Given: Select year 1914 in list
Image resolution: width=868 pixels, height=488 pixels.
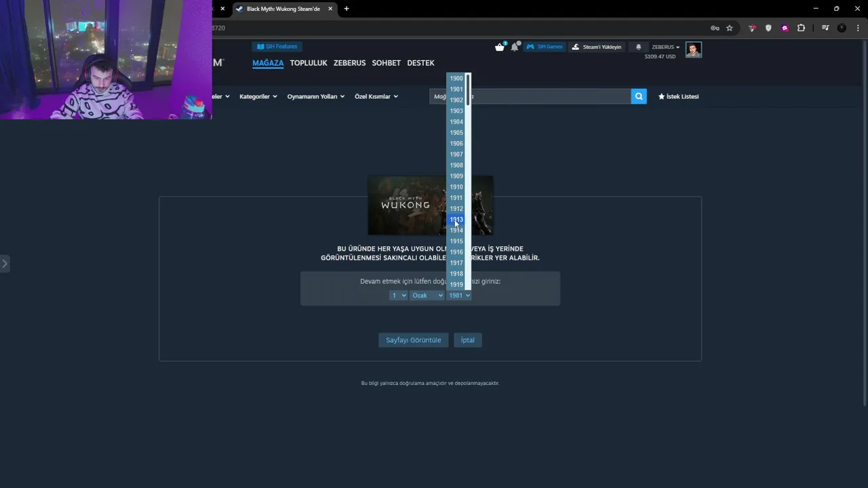Looking at the screenshot, I should [456, 230].
